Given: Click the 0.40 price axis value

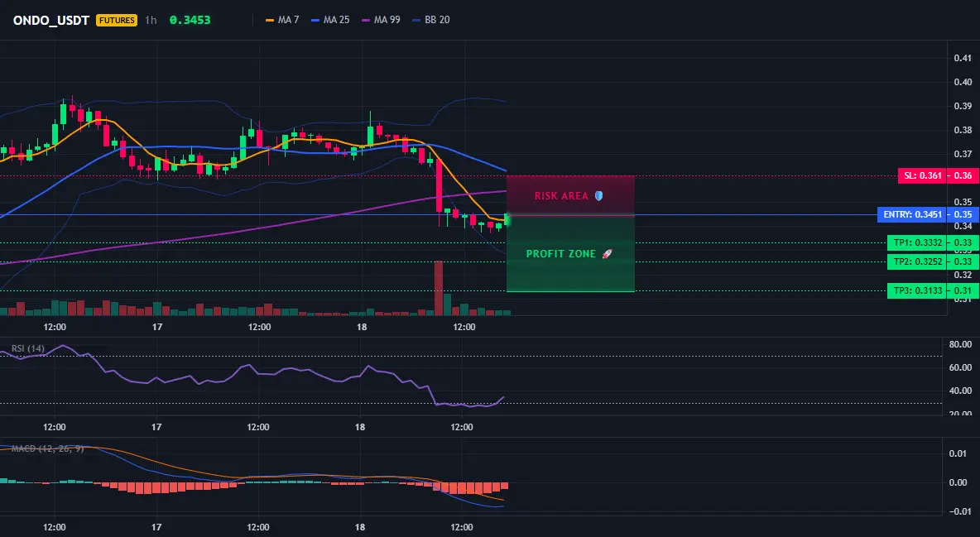Looking at the screenshot, I should pyautogui.click(x=963, y=82).
